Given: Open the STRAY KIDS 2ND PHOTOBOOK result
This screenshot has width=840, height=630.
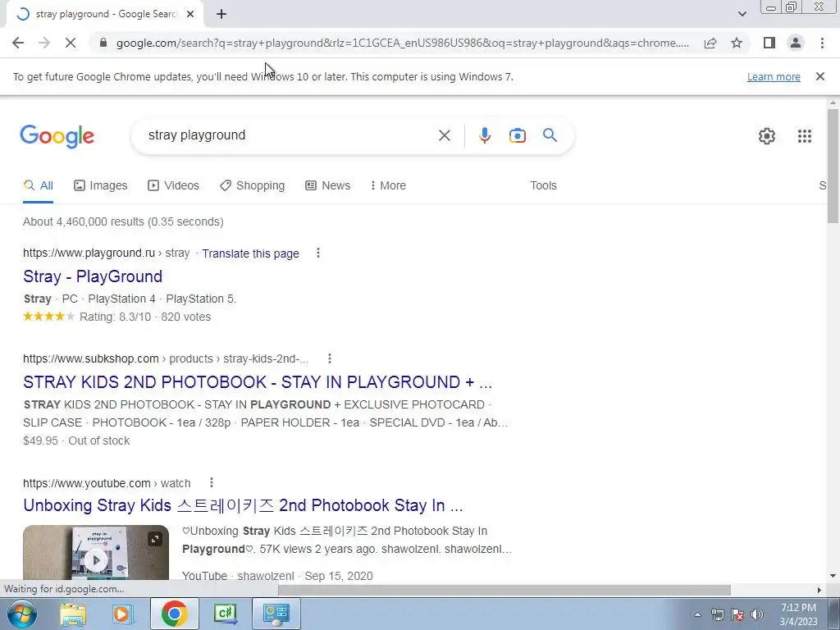Looking at the screenshot, I should point(257,382).
